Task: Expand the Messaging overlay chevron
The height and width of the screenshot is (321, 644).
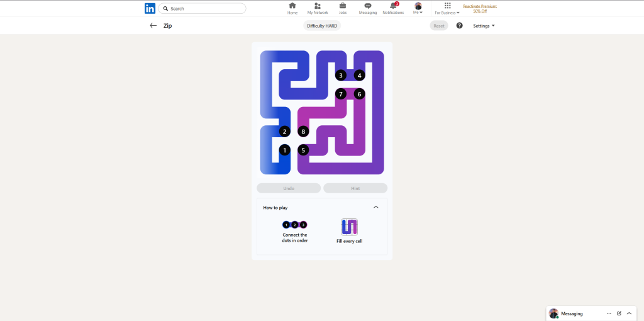Action: point(629,313)
